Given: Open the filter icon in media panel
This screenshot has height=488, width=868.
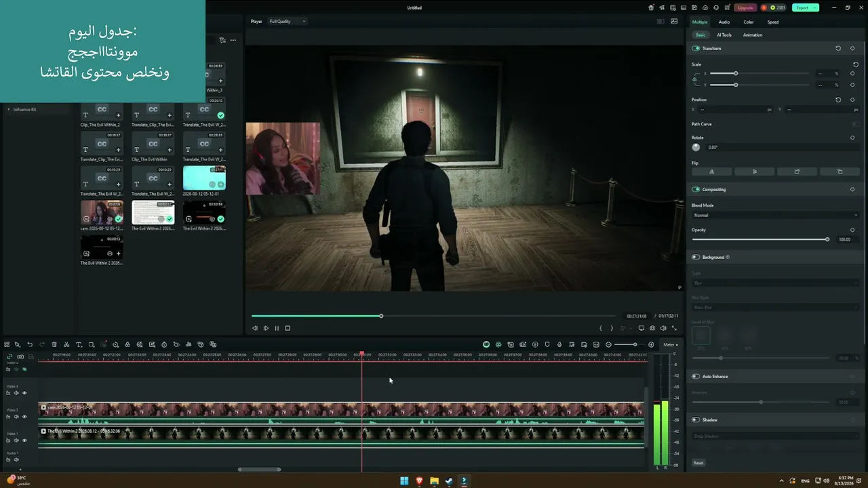Looking at the screenshot, I should pos(222,40).
